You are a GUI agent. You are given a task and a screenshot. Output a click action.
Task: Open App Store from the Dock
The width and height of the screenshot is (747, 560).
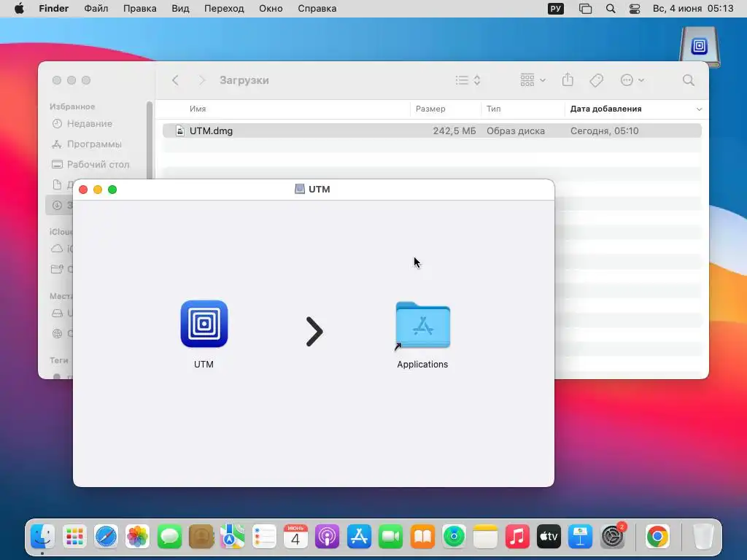(359, 537)
